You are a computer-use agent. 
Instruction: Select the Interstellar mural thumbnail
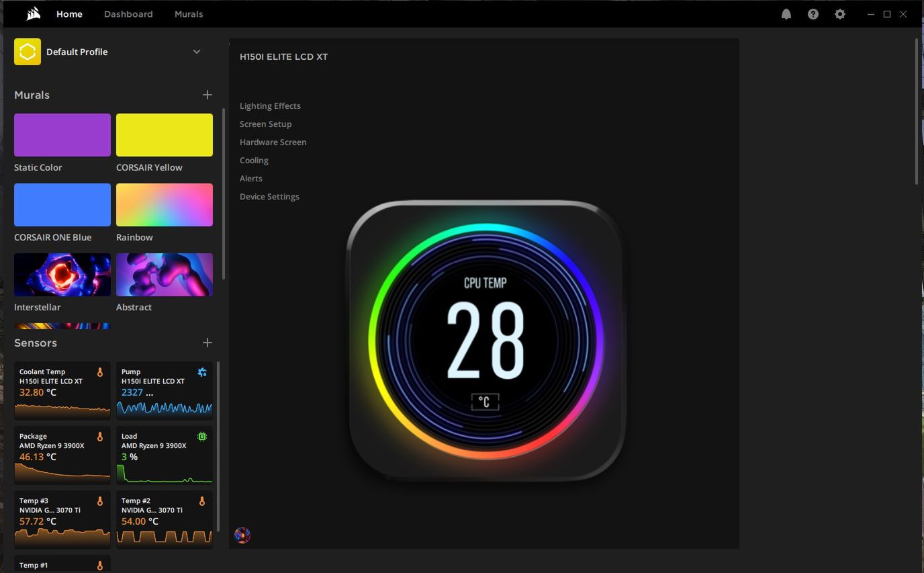pos(62,275)
